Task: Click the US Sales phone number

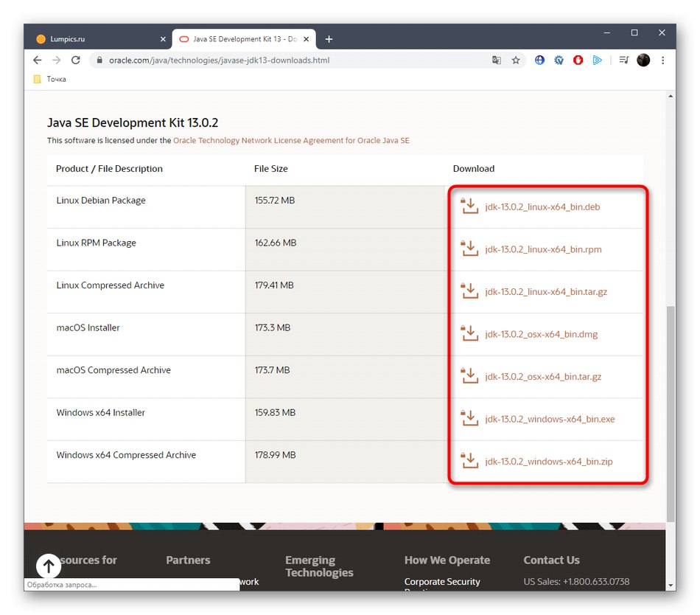Action: tap(576, 582)
